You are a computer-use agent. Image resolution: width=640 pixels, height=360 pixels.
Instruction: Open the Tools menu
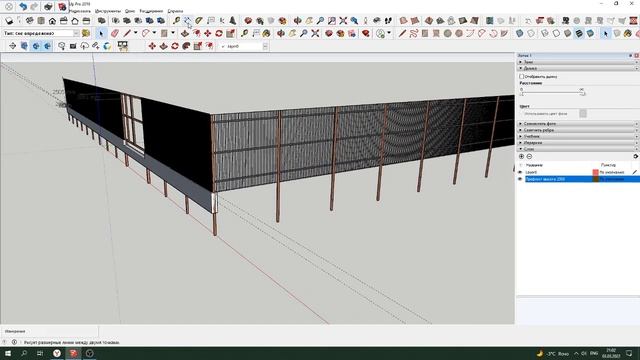coord(108,11)
